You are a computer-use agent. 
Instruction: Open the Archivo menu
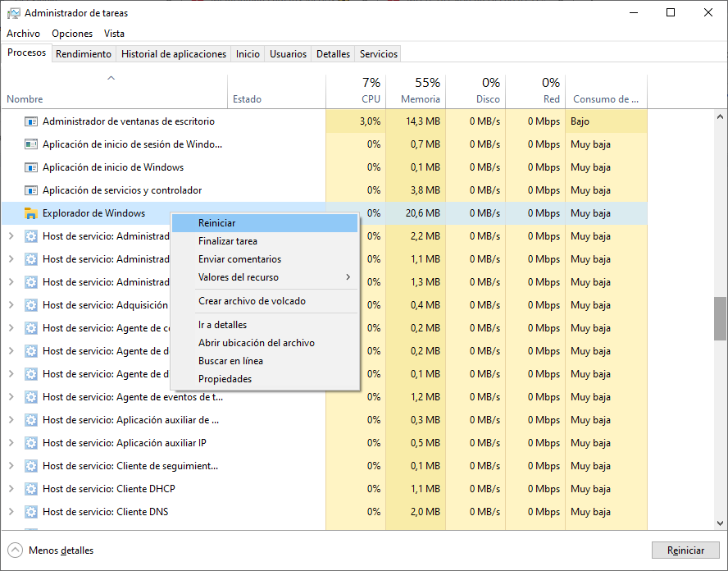(x=23, y=34)
